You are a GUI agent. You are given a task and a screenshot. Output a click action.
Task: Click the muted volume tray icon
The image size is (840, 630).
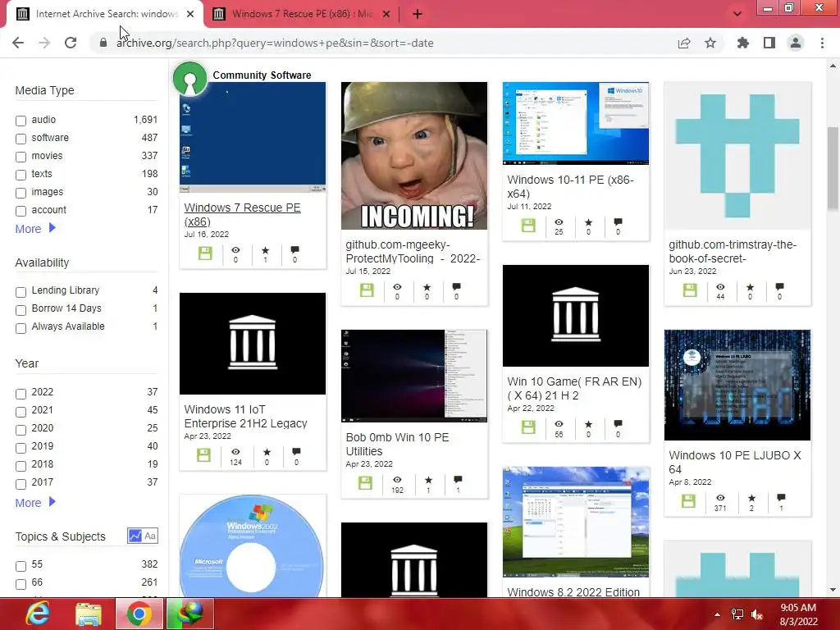point(757,614)
